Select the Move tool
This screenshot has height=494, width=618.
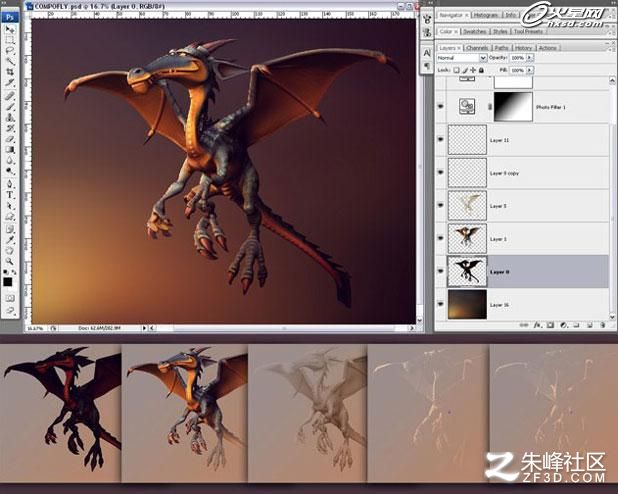10,30
